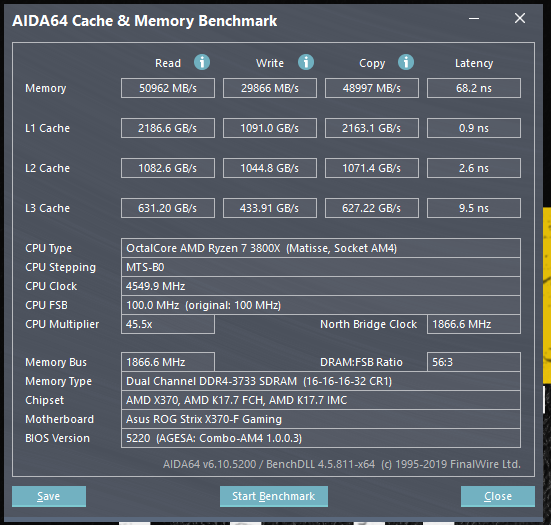Click the CPU FSB value 100.0 MHz
The image size is (551, 525).
pyautogui.click(x=321, y=305)
